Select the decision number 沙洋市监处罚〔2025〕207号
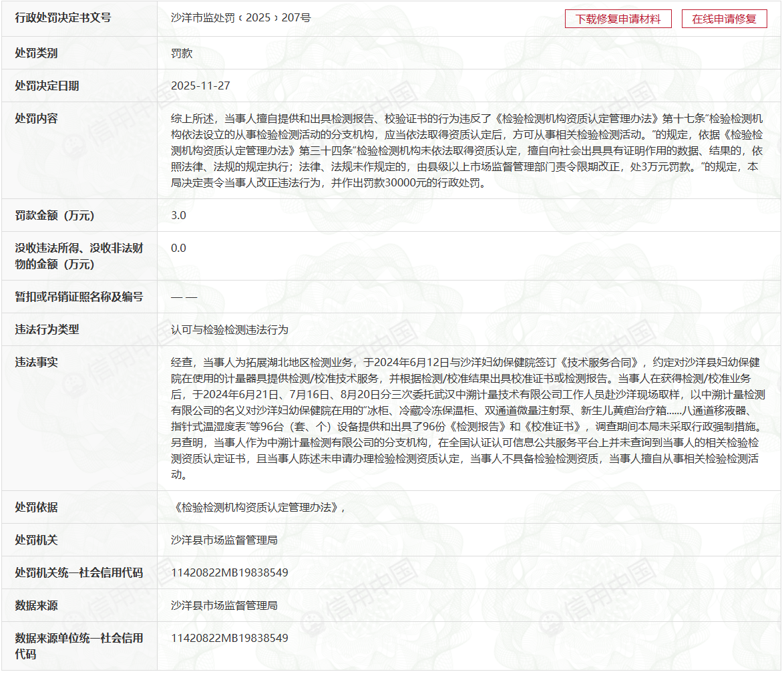This screenshot has height=674, width=784. click(240, 18)
